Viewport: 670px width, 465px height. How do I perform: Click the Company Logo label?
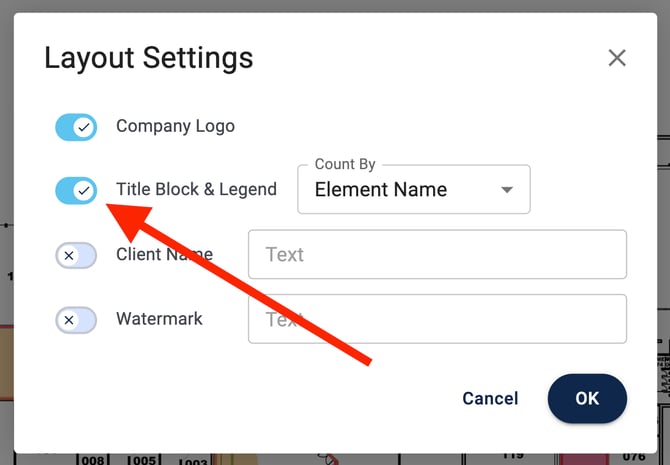[175, 127]
